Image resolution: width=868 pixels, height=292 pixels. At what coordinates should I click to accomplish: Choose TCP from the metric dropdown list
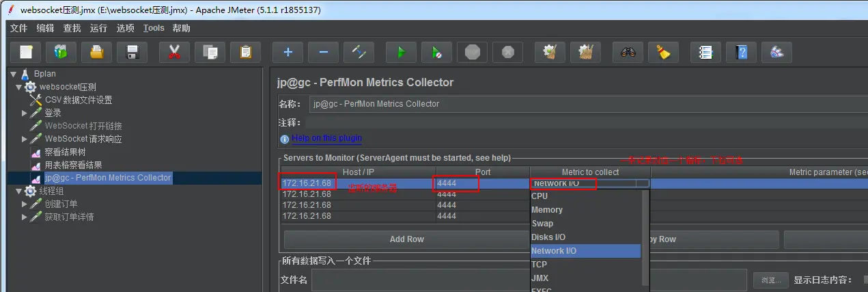point(585,265)
